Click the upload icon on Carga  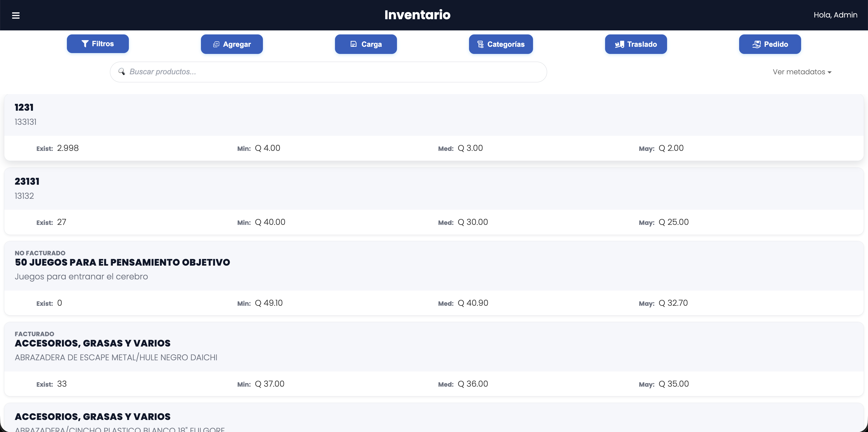pyautogui.click(x=353, y=44)
